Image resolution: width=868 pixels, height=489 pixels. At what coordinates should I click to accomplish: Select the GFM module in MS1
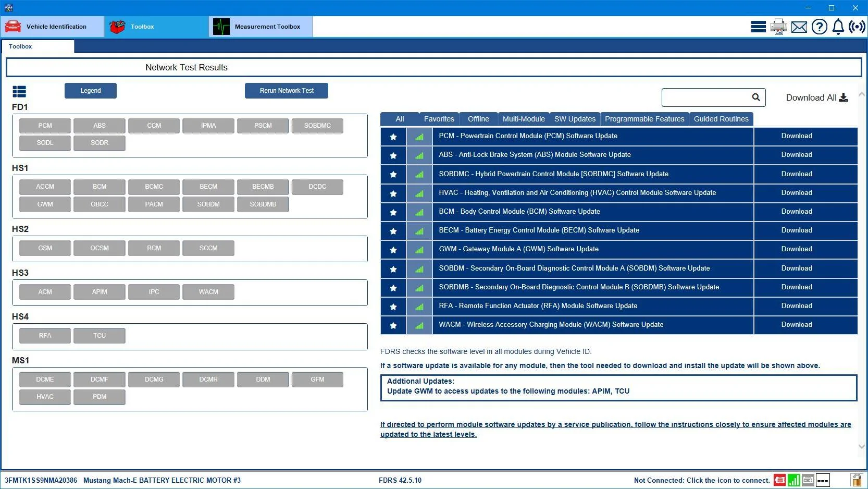click(x=317, y=380)
